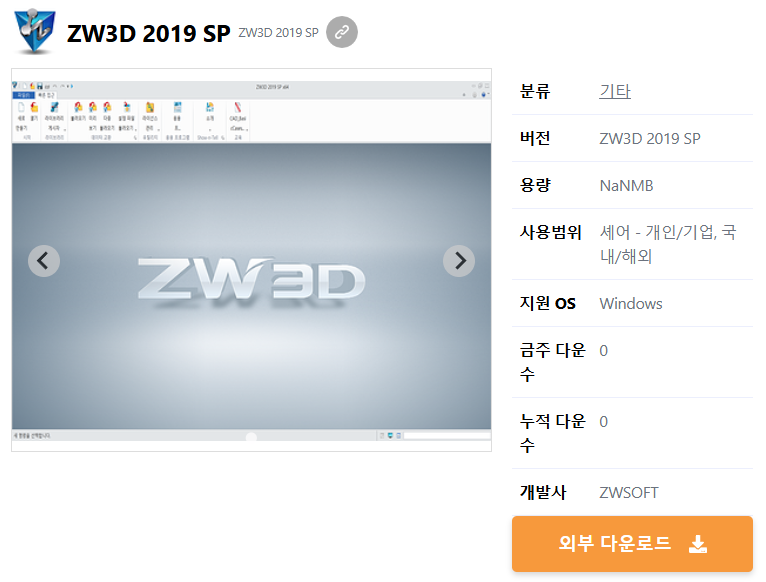Open the 기타 category link
The height and width of the screenshot is (582, 766).
pyautogui.click(x=615, y=91)
